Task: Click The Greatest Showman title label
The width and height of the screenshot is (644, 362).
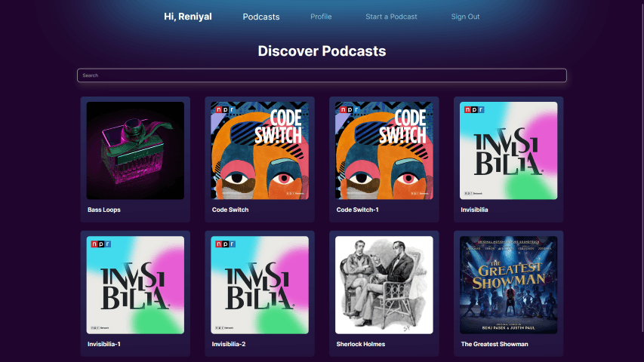Action: click(495, 344)
